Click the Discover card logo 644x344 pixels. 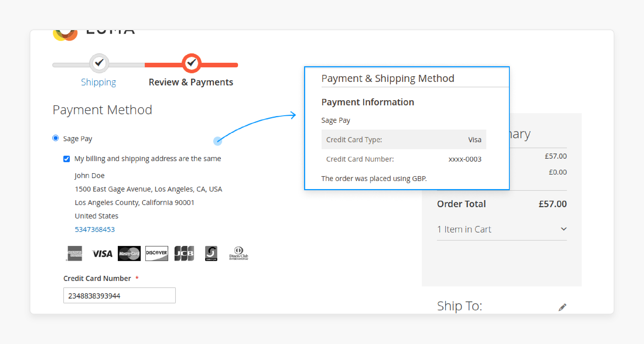click(157, 253)
